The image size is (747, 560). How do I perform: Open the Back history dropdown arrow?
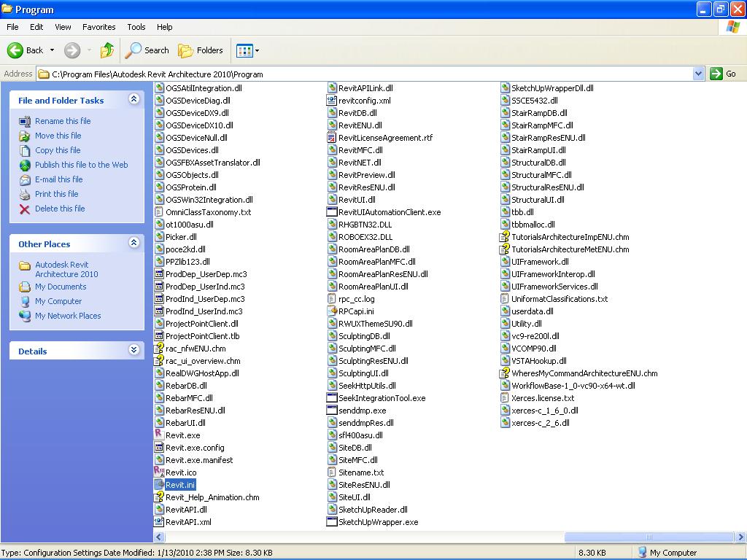(x=52, y=50)
